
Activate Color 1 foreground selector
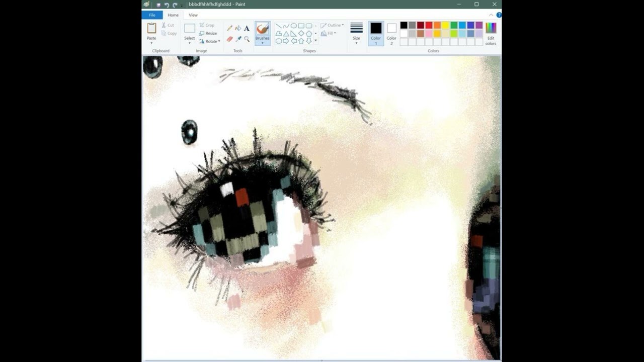[x=376, y=34]
